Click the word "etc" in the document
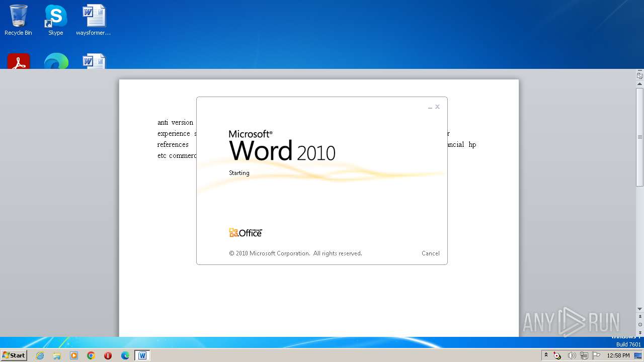 click(162, 155)
